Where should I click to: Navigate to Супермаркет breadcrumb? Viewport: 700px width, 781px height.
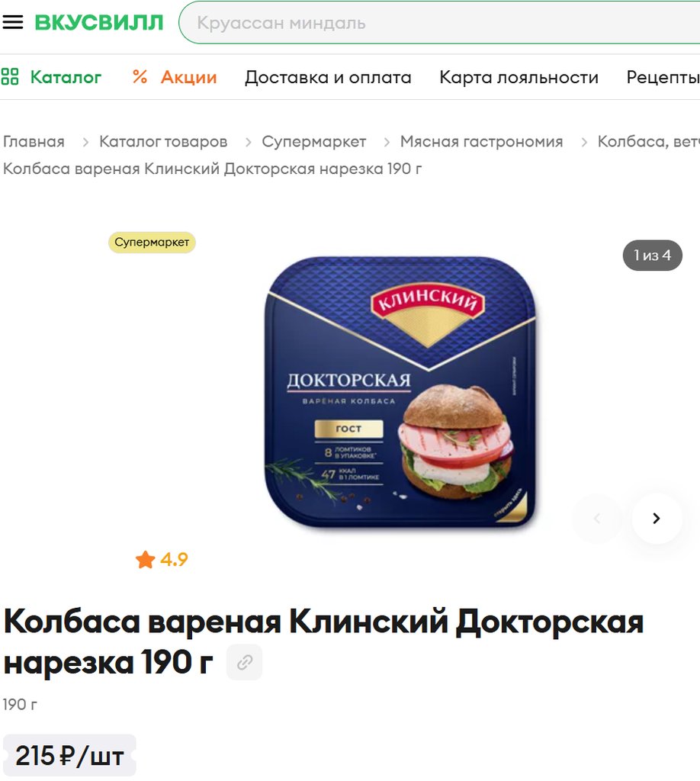pos(314,141)
